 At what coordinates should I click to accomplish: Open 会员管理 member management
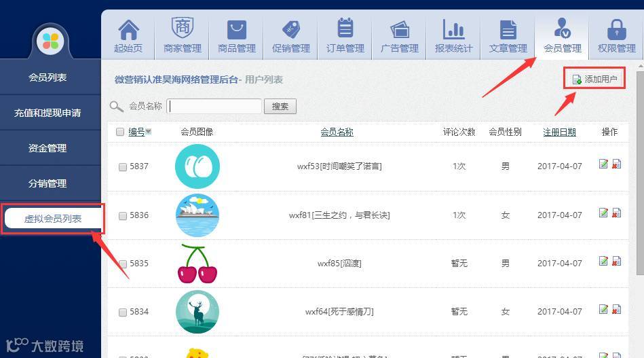tap(563, 36)
